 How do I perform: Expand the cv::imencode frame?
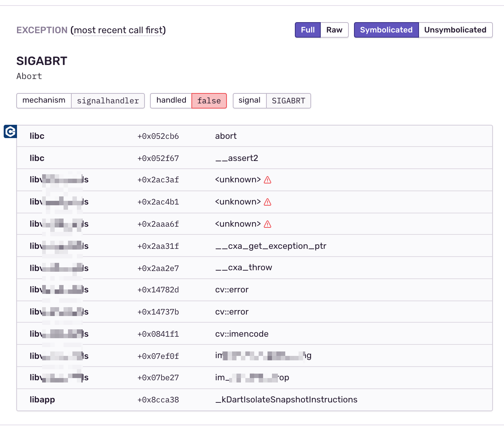(x=255, y=334)
